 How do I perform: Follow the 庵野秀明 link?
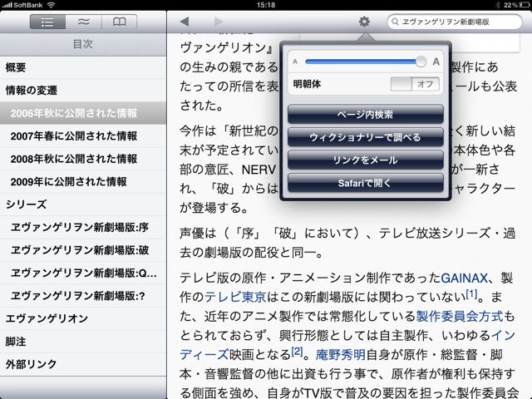tap(341, 355)
